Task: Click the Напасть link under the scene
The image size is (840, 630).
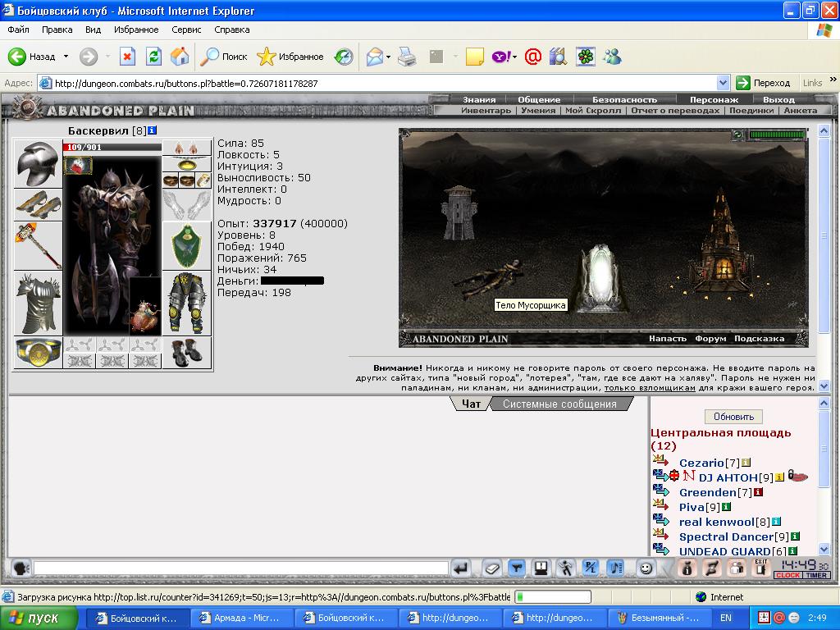Action: [x=668, y=339]
